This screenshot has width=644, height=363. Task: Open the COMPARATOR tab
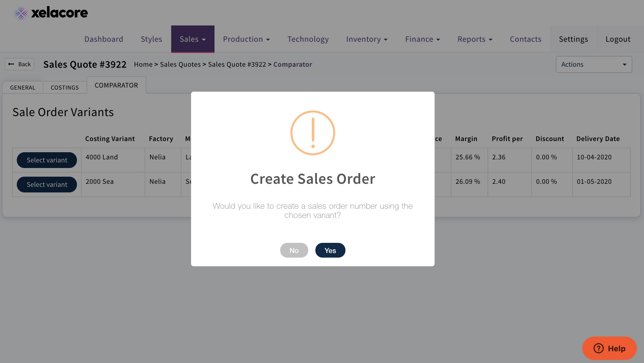[x=116, y=85]
